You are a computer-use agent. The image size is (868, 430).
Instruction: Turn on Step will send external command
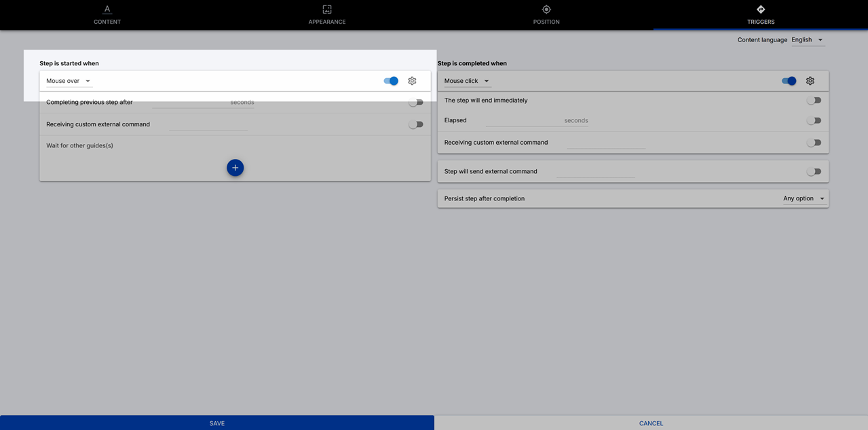[814, 172]
